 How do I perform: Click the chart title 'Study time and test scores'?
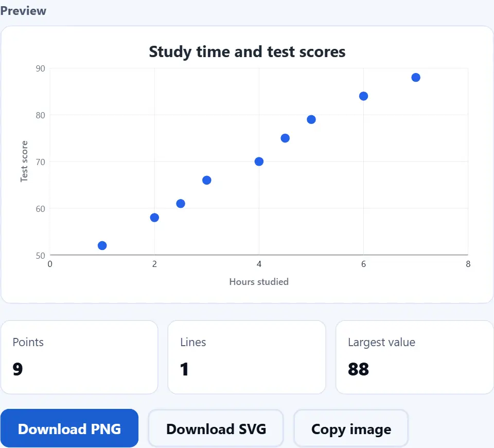click(x=248, y=51)
